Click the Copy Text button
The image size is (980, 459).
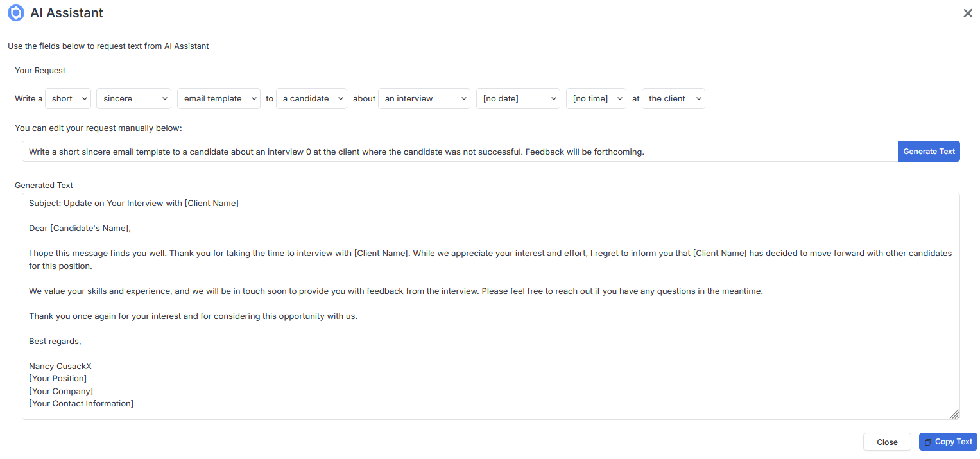point(948,442)
